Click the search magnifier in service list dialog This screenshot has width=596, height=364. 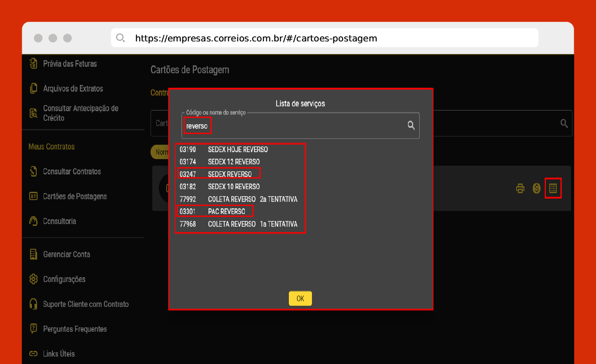coord(411,126)
